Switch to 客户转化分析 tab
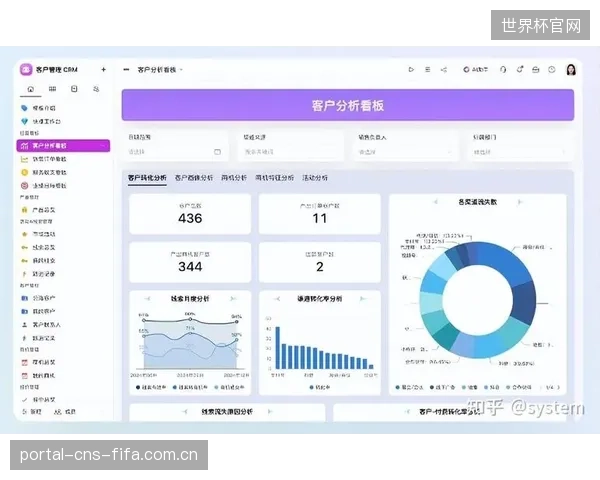 [x=147, y=178]
